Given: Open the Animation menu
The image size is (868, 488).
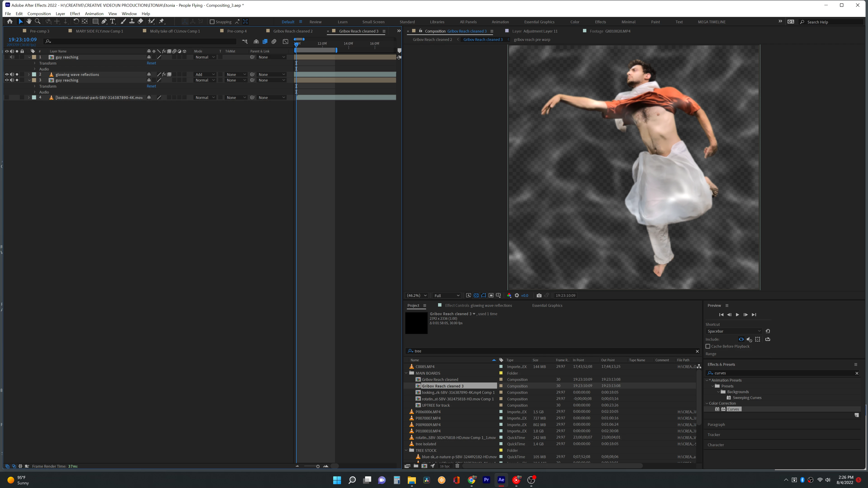Looking at the screenshot, I should pos(94,14).
